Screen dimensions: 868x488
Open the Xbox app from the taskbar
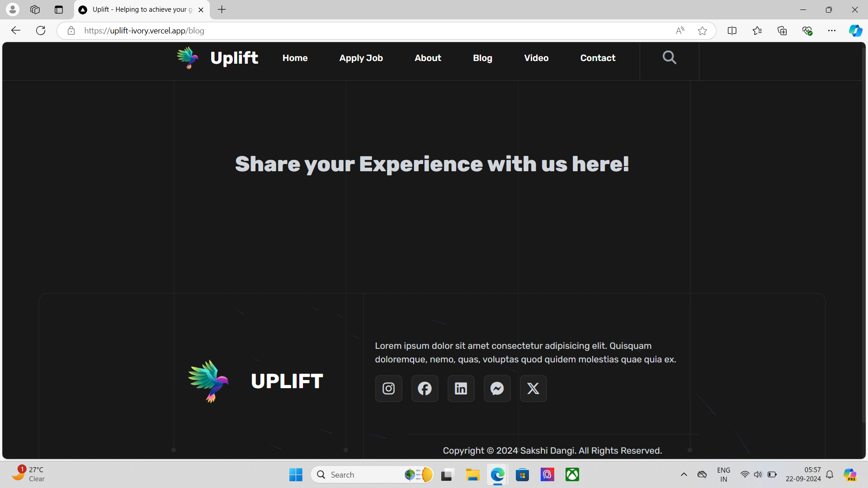tap(572, 474)
